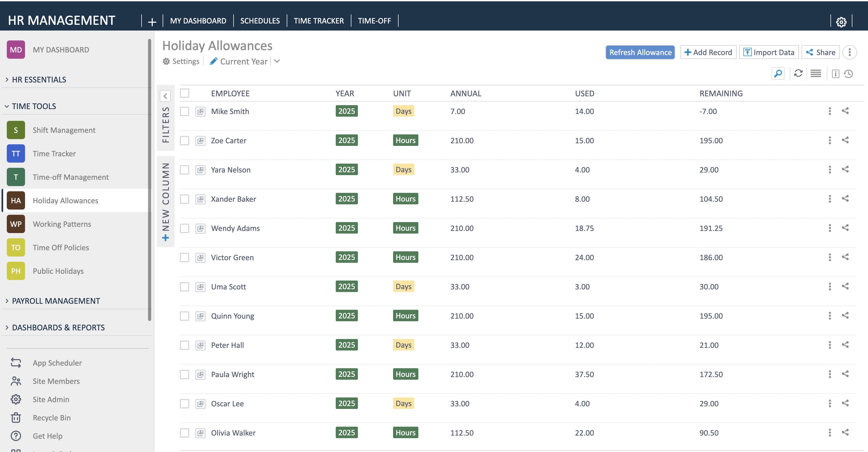This screenshot has height=452, width=868.
Task: Collapse the FILTERS panel arrow
Action: click(x=166, y=96)
